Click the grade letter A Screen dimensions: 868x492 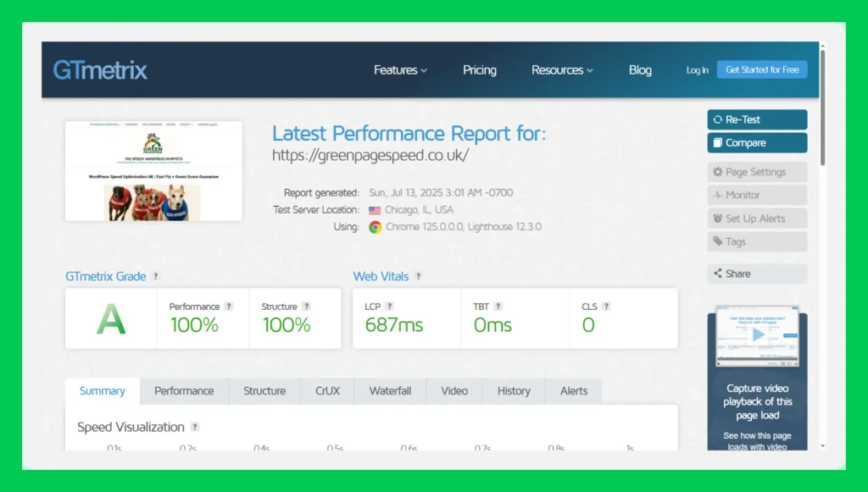(x=111, y=319)
